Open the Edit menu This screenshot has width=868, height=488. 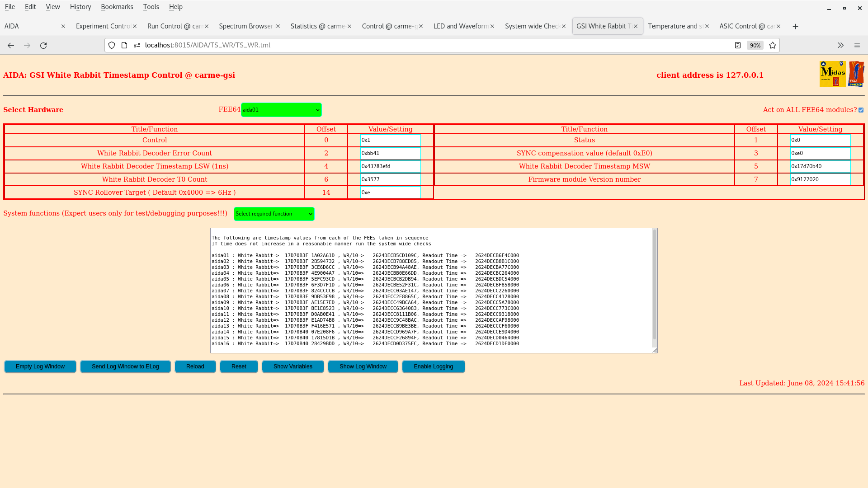[30, 7]
